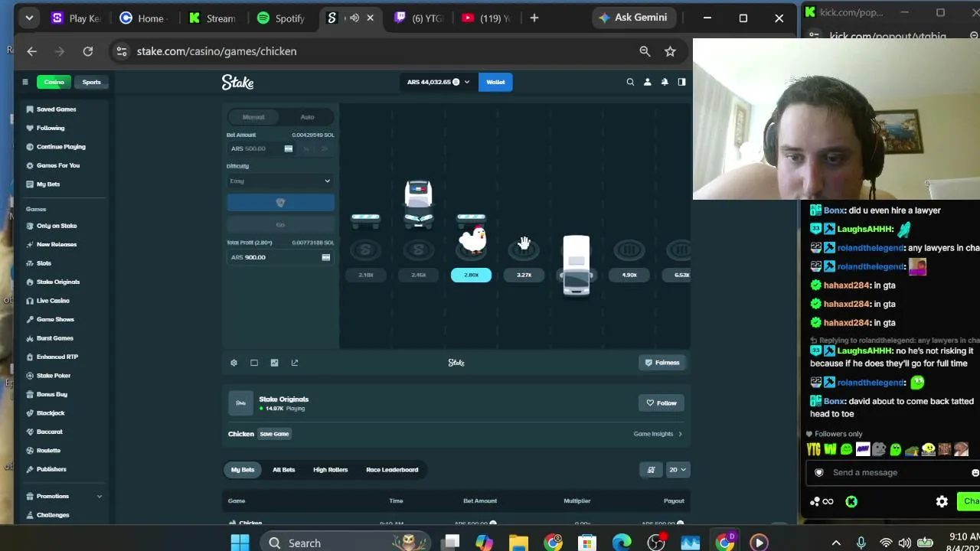Screen dimensions: 980x551
Task: Click the bet amount currency icon
Action: 288,148
